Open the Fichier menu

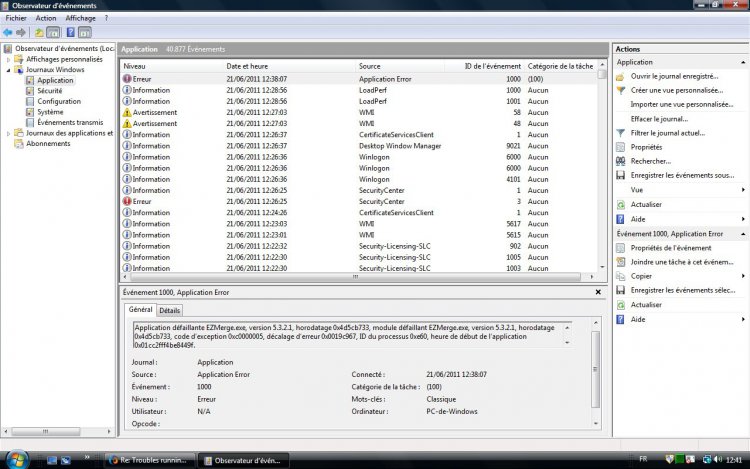16,18
